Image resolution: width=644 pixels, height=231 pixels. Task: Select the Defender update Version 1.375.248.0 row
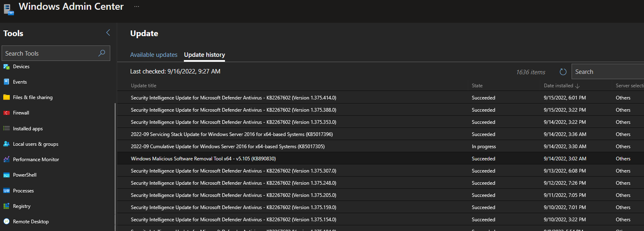(x=380, y=183)
